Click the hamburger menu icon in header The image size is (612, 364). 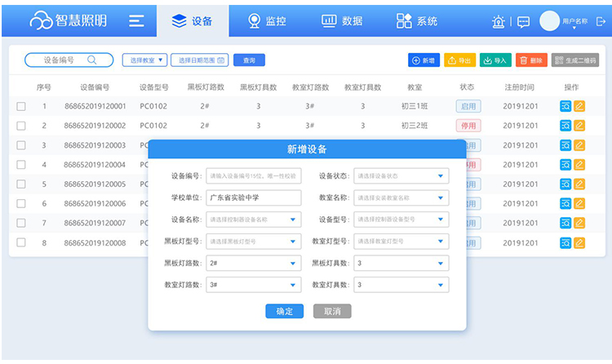[x=137, y=21]
